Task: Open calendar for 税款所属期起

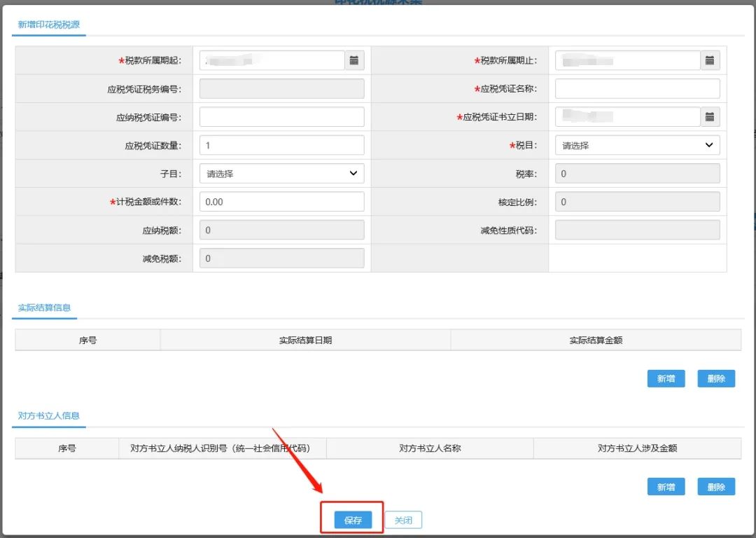Action: coord(354,60)
